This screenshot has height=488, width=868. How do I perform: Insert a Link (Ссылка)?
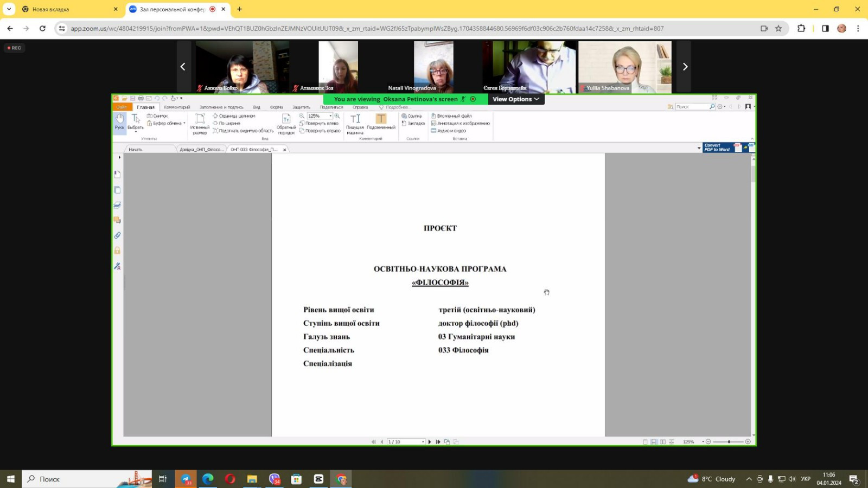pos(411,115)
